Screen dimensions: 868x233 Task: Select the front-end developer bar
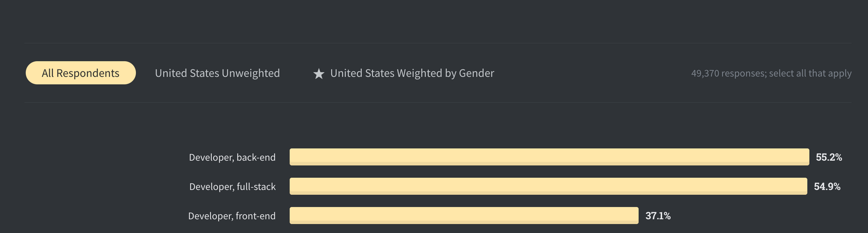point(464,216)
